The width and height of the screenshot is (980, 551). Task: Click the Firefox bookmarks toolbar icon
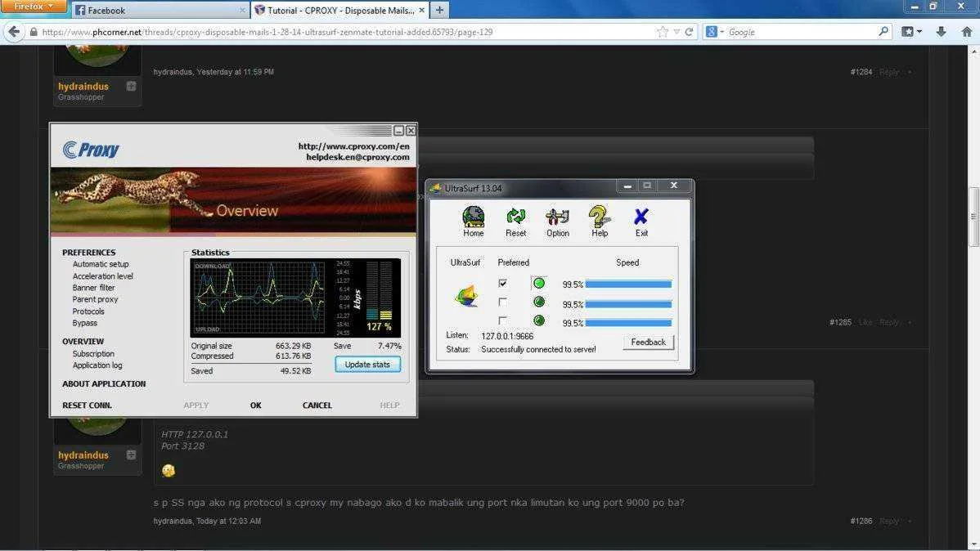(x=907, y=32)
